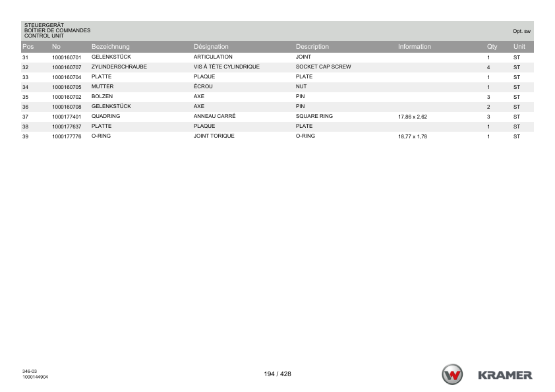Click the 18,77 x 1,78 dimension text

click(x=413, y=136)
